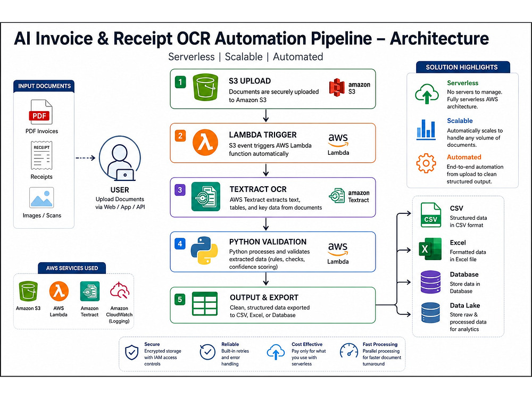The image size is (532, 399).
Task: Click the Serverless cloud upload icon
Action: [427, 94]
